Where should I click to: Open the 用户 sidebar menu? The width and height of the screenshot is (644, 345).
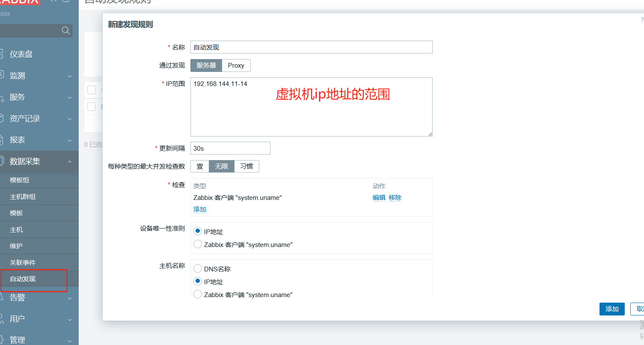click(18, 319)
